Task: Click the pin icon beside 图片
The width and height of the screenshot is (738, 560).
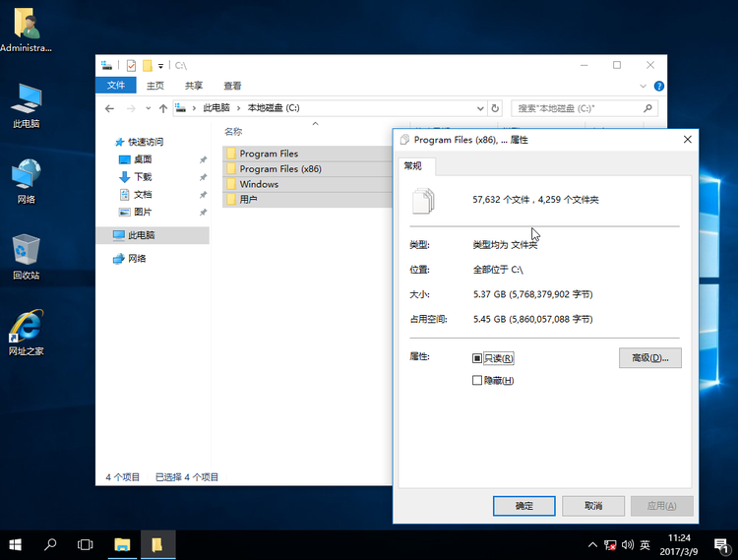Action: [203, 213]
